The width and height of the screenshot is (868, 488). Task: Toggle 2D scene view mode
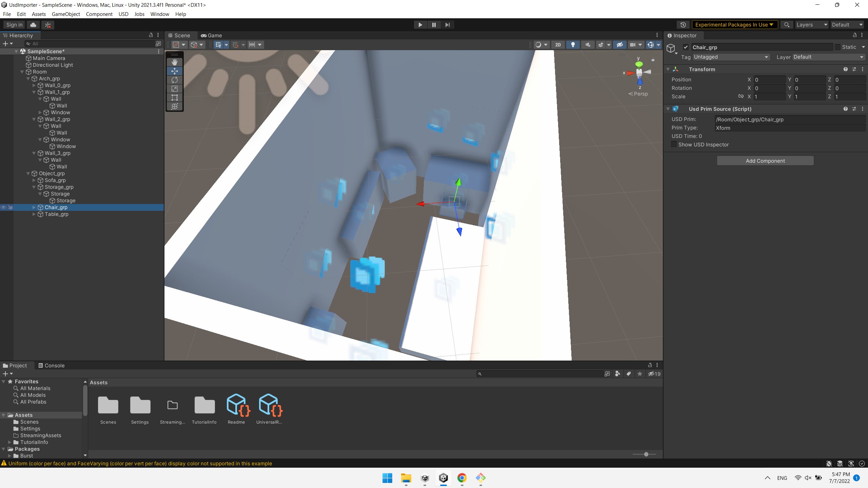[558, 45]
